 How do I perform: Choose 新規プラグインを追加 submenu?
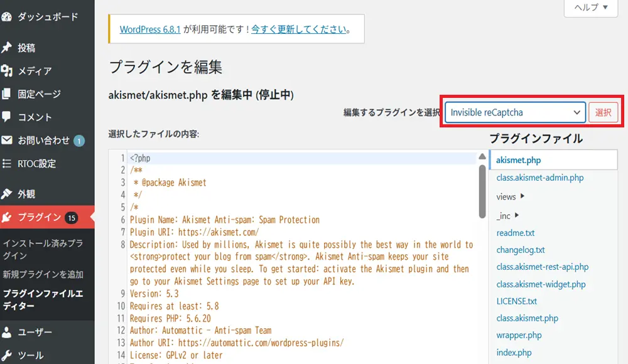[43, 274]
